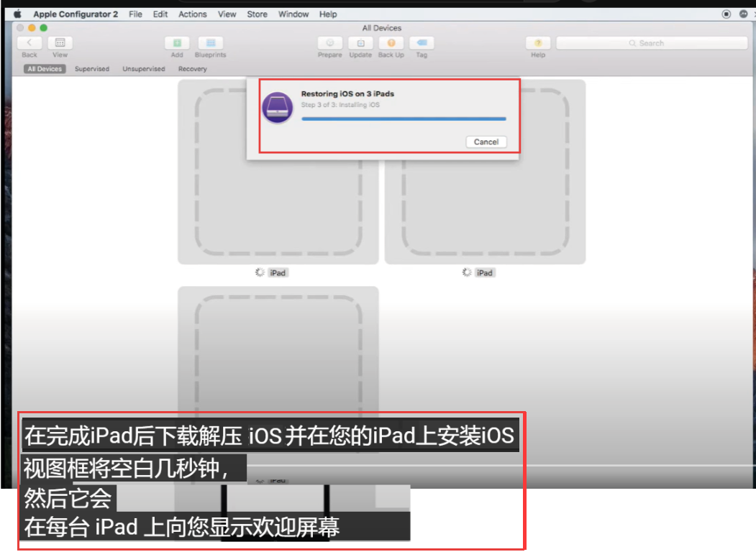Click the Tag toolbar icon
Screen dimensions: 756x557
(422, 43)
